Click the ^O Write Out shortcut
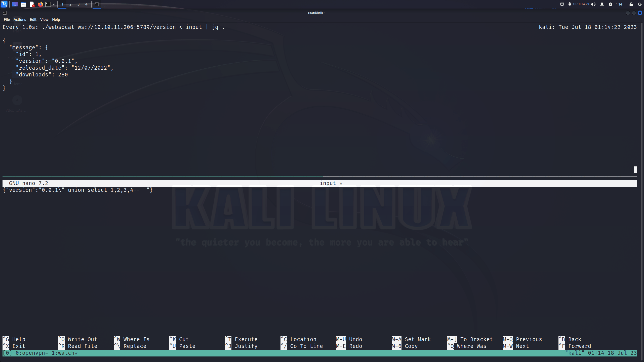This screenshot has width=644, height=362. (77, 339)
